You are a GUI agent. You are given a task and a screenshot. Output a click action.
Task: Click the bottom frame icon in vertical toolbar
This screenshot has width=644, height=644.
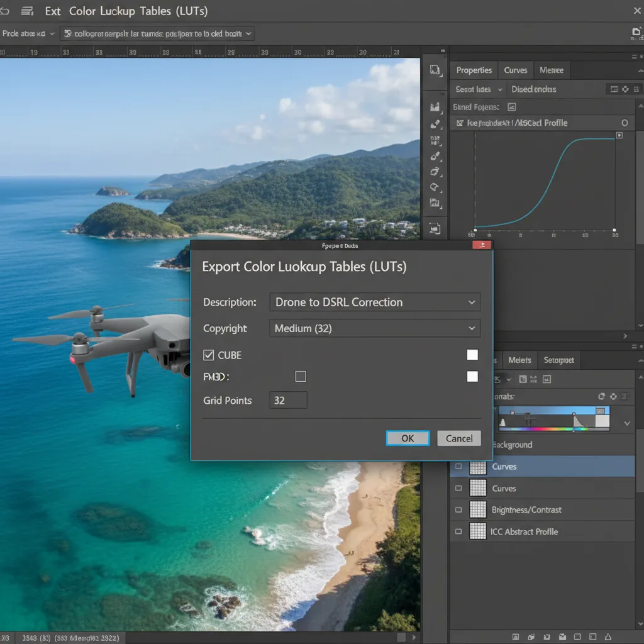pos(435,228)
